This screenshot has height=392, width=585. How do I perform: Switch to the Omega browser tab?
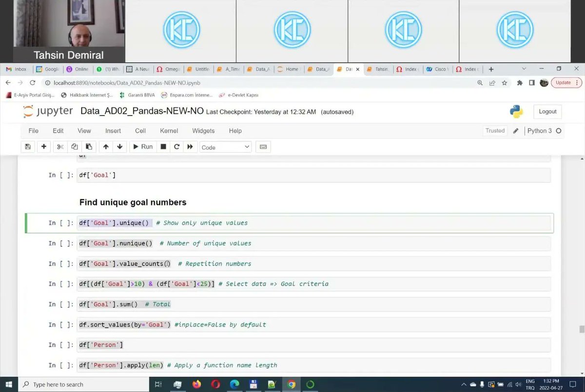tap(168, 69)
